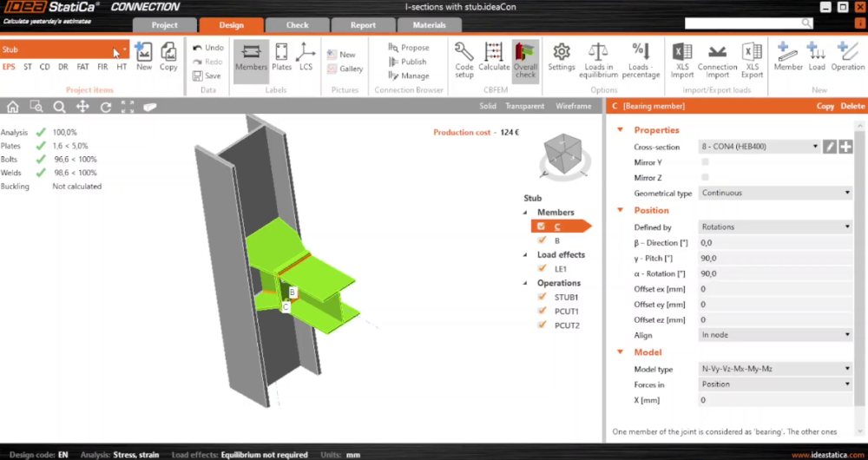Click the zoom window icon in viewport toolbar

[x=36, y=107]
